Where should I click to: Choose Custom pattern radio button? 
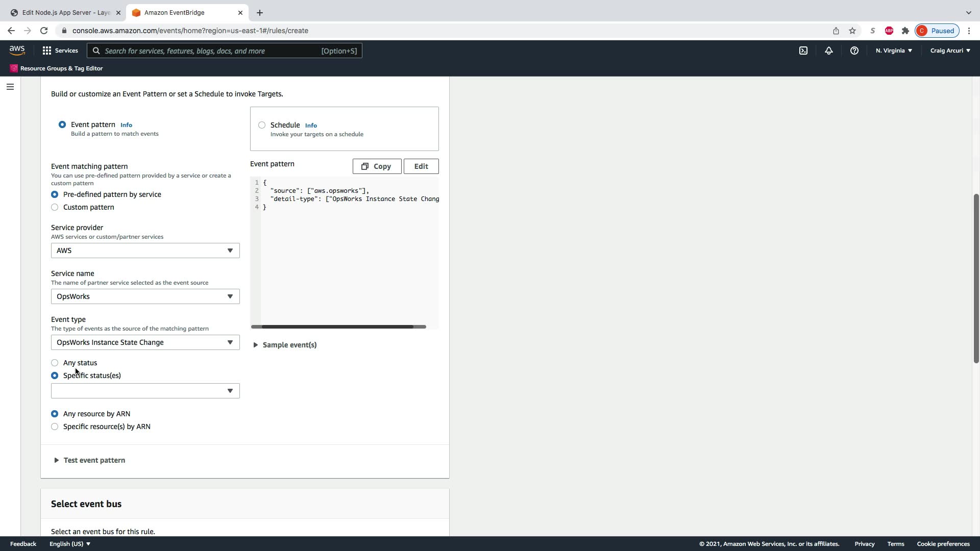[x=55, y=207]
